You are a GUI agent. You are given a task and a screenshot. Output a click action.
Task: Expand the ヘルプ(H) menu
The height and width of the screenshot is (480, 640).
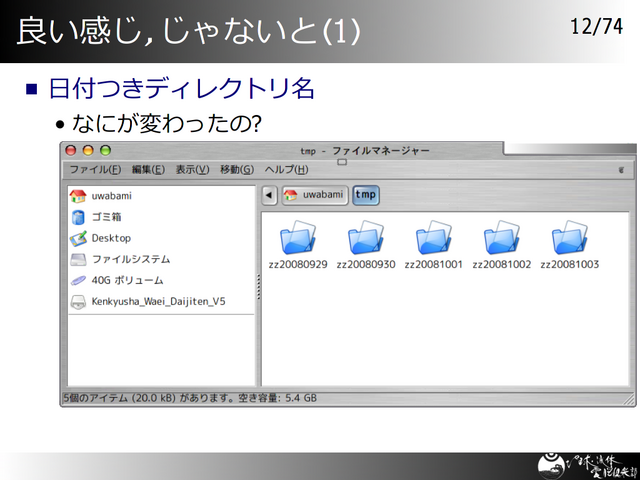point(286,170)
